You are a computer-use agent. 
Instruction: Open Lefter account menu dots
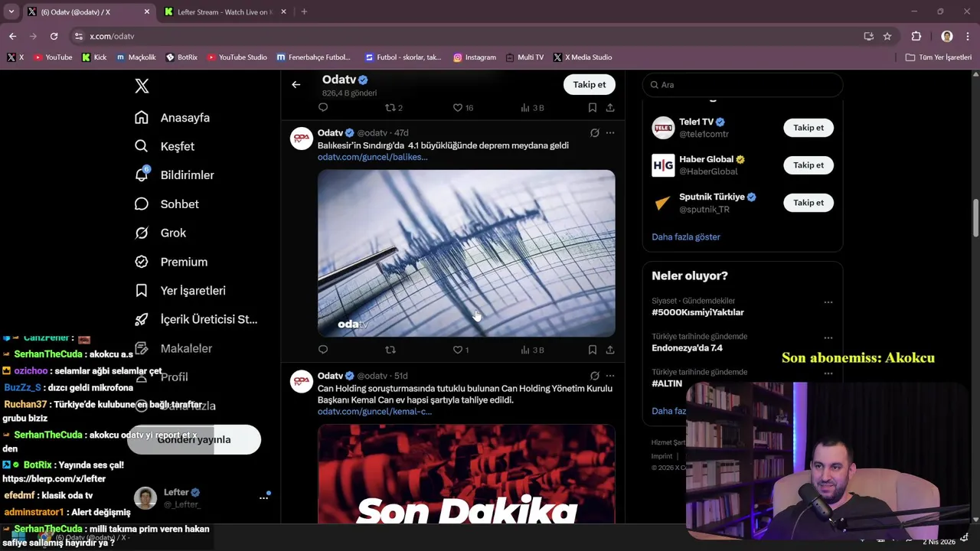(x=263, y=497)
